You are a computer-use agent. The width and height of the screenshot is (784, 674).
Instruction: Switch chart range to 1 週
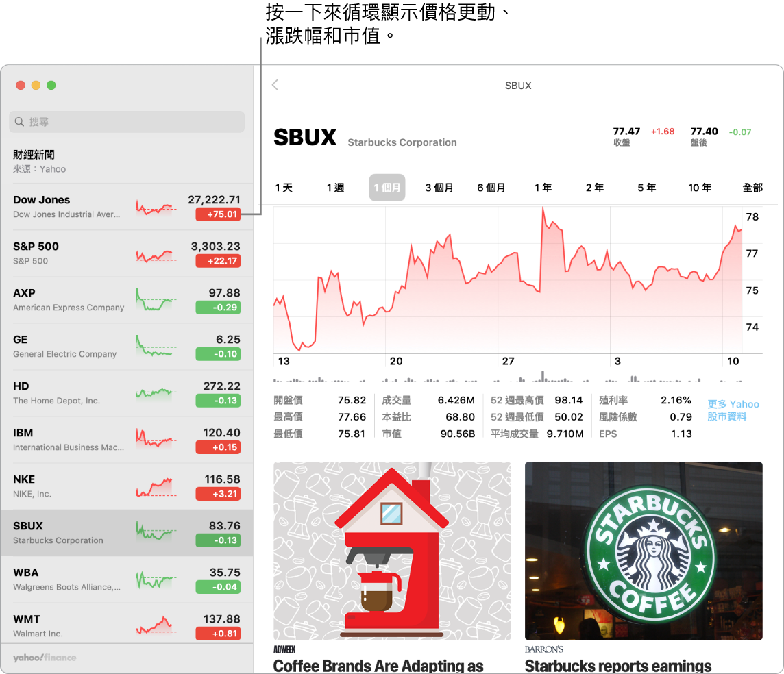tap(335, 188)
